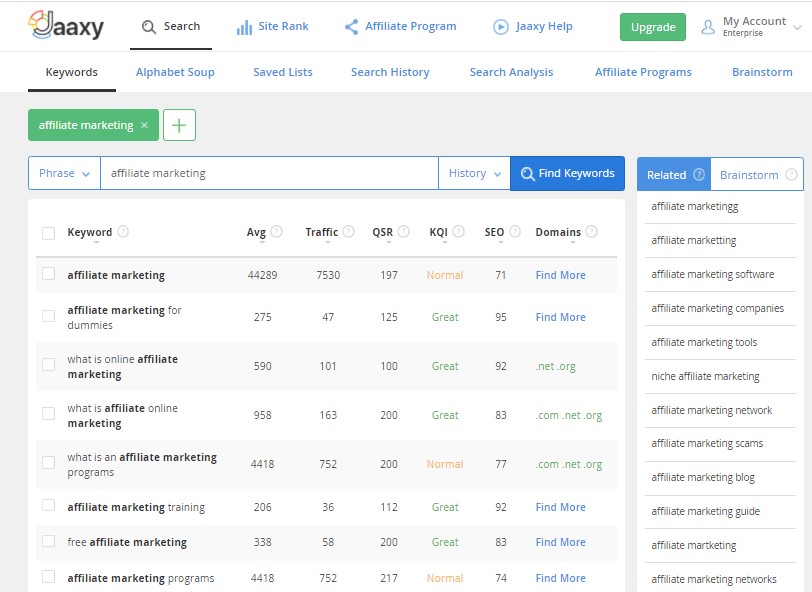This screenshot has height=592, width=812.
Task: Click the Affiliate Program share icon
Action: click(352, 27)
